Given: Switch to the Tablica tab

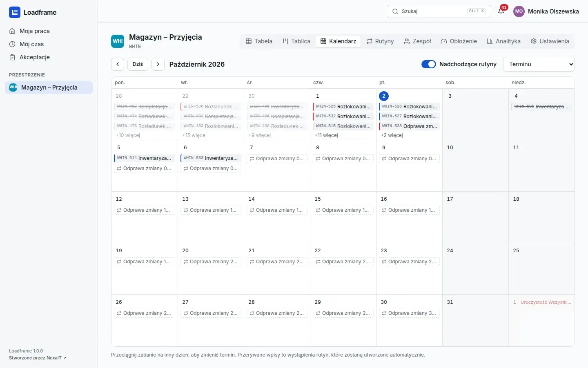Looking at the screenshot, I should (296, 41).
